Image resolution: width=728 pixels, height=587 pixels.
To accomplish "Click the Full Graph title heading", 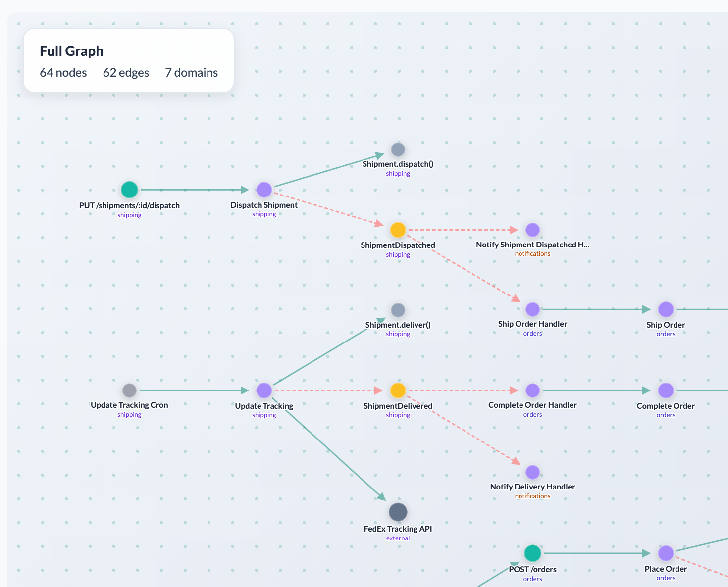I will [71, 51].
